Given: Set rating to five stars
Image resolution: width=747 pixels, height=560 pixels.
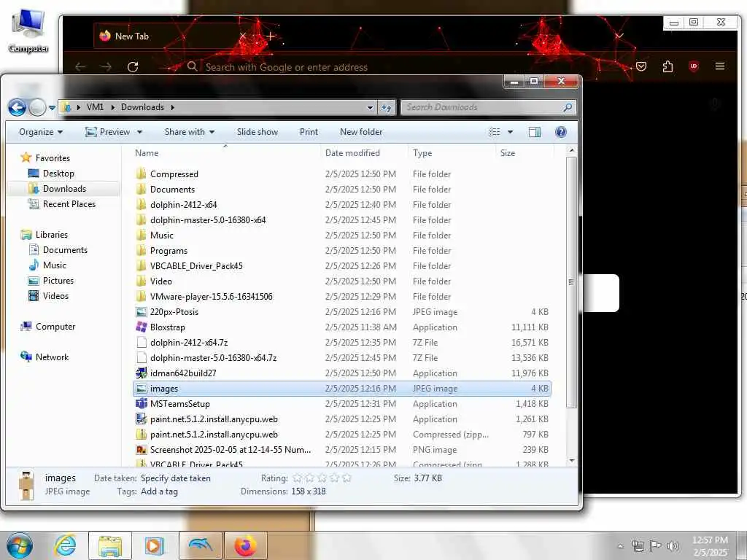Looking at the screenshot, I should (347, 478).
